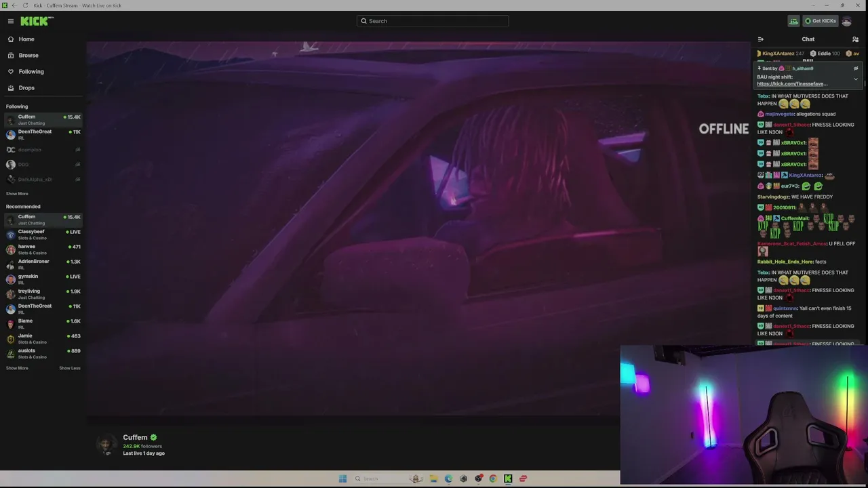Click username Starvingdogz in chat
Image resolution: width=868 pixels, height=488 pixels.
point(773,197)
